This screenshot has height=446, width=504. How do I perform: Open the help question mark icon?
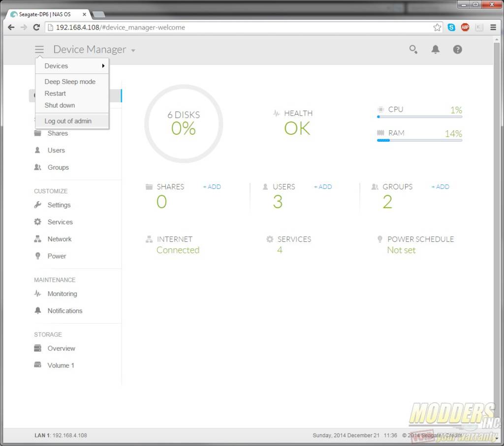coord(457,49)
